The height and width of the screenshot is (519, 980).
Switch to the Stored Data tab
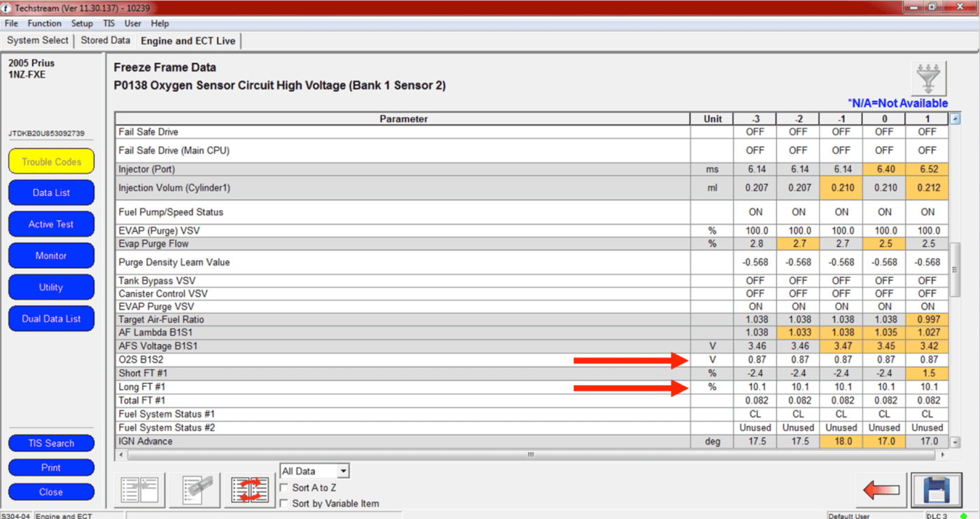[105, 41]
